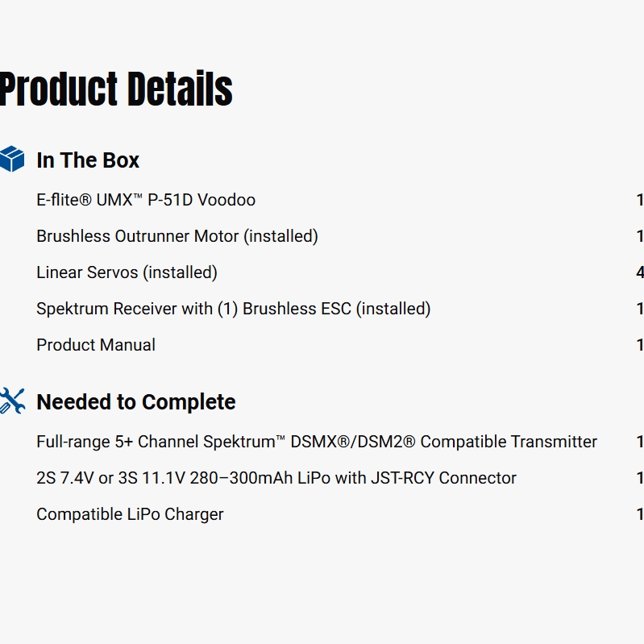Click the quantity beside the Spektrum Receiver row
This screenshot has width=644, height=644.
[640, 309]
